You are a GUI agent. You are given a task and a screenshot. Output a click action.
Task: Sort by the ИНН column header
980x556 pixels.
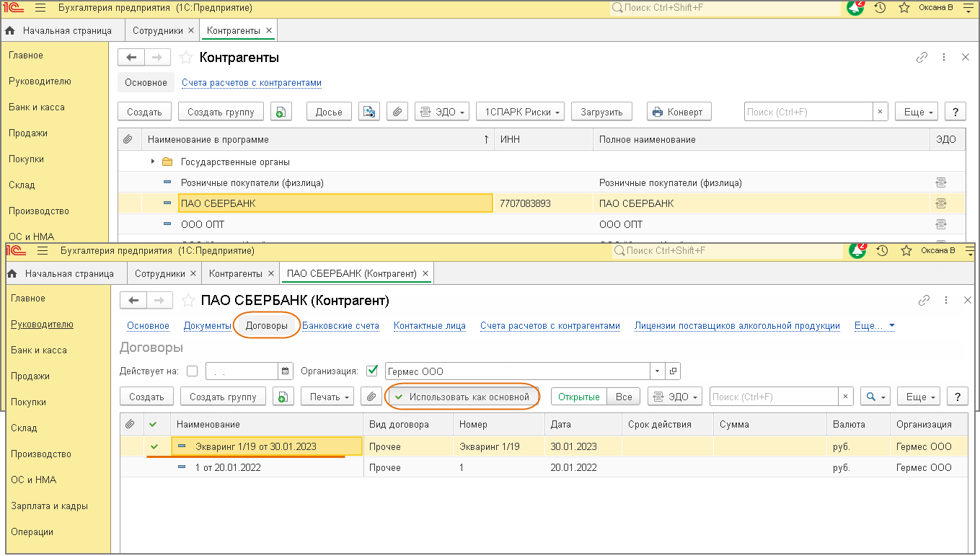click(x=544, y=139)
